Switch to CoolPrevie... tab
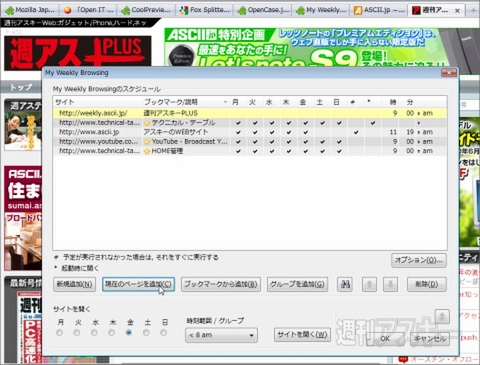The image size is (480, 365). pos(146,10)
